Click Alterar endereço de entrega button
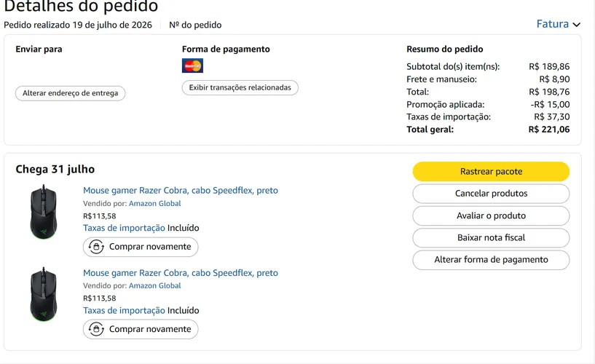This screenshot has height=364, width=595. [70, 93]
